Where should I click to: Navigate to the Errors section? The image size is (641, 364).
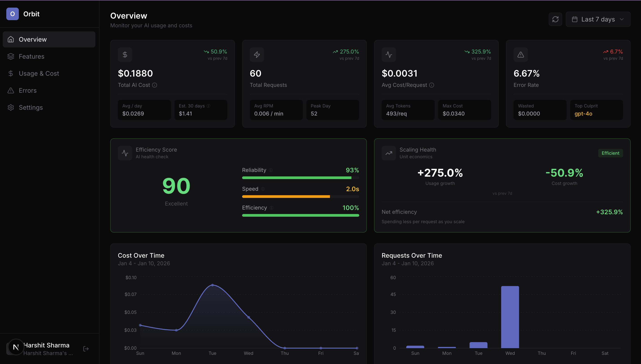[x=28, y=90]
